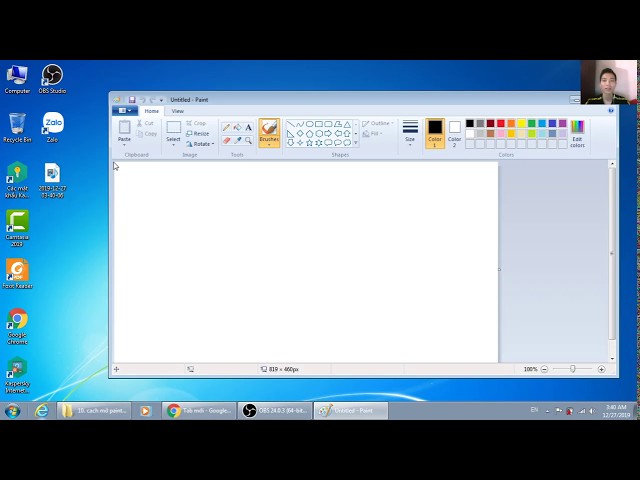Choose the Diamond shape

click(x=300, y=133)
